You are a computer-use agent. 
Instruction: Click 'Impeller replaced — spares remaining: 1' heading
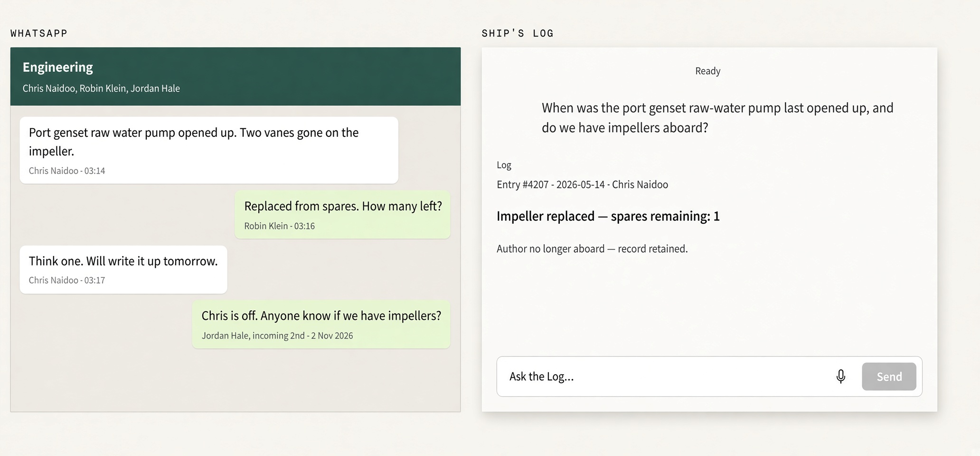coord(608,217)
